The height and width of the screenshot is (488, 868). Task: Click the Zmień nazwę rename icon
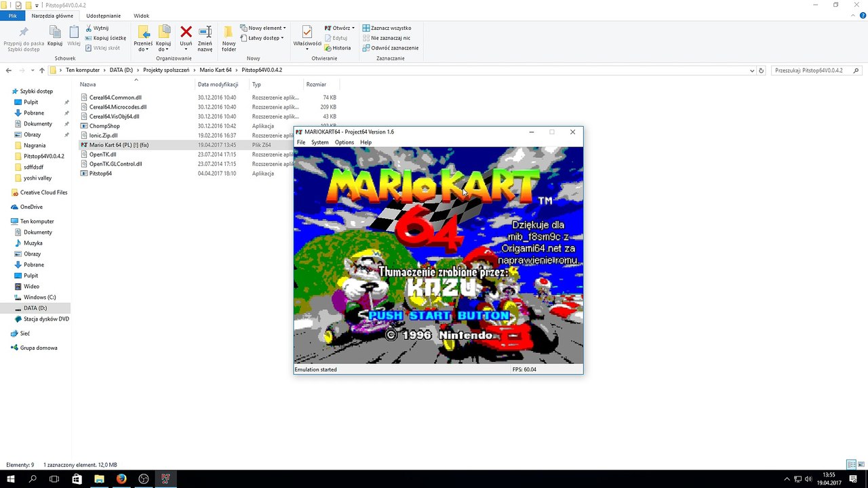[205, 32]
